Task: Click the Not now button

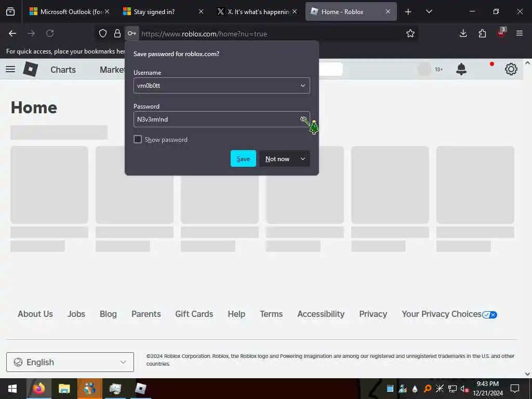Action: (x=277, y=159)
